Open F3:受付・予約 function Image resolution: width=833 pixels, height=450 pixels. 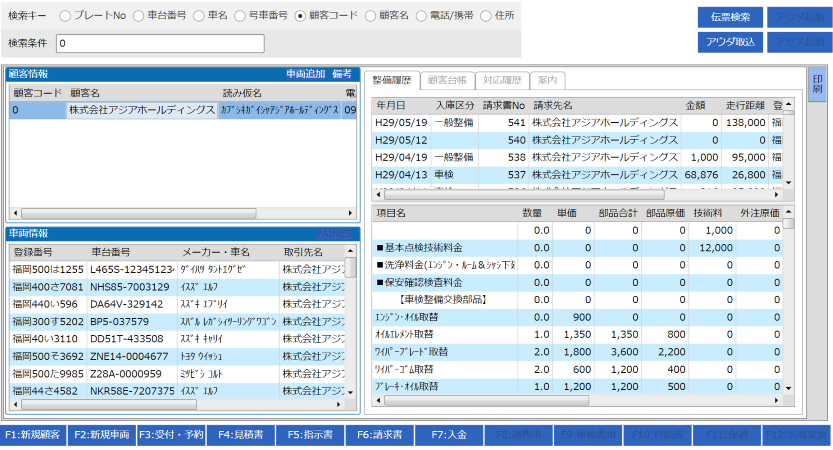(171, 435)
